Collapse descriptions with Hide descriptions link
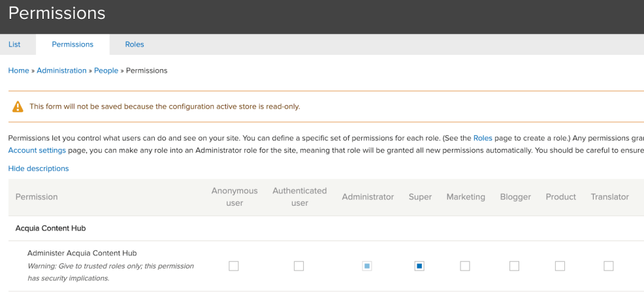Image resolution: width=644 pixels, height=294 pixels. click(x=39, y=169)
